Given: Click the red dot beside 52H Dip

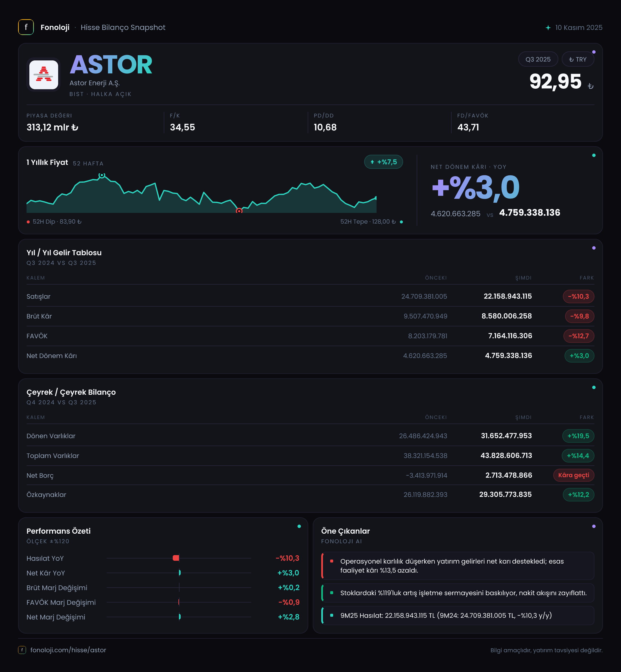Looking at the screenshot, I should (28, 222).
